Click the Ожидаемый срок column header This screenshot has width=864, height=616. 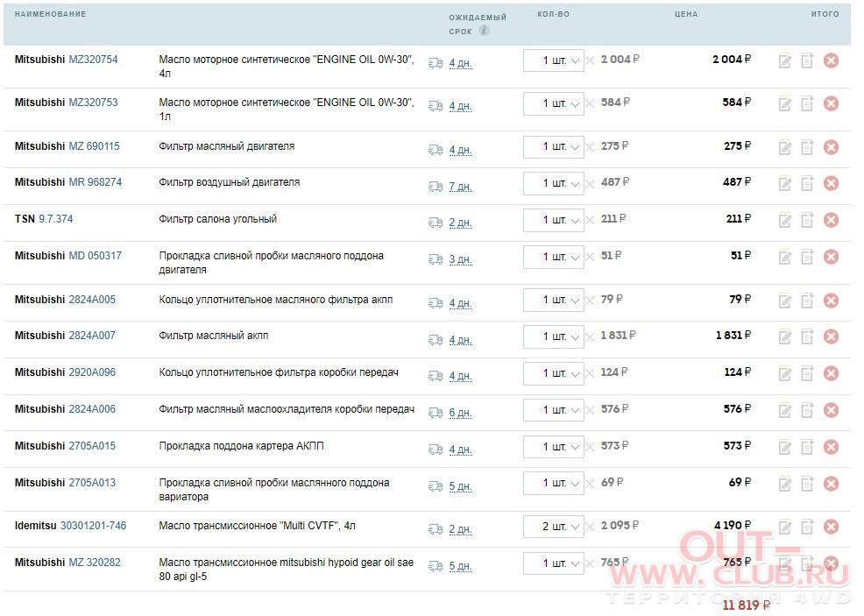point(478,25)
